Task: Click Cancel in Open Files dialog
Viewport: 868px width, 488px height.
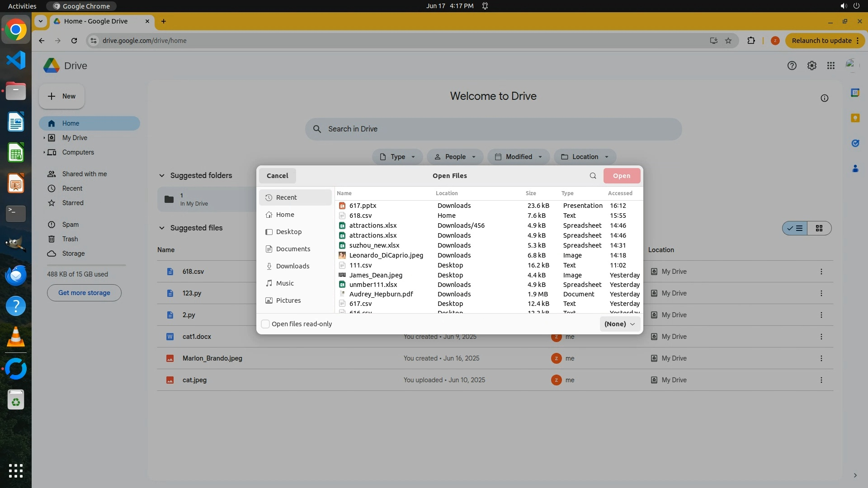Action: [x=277, y=176]
